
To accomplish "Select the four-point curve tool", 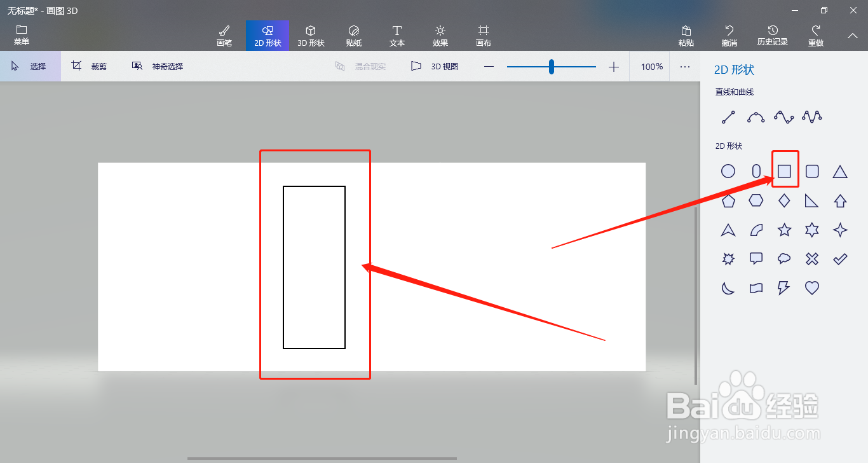I will 784,117.
